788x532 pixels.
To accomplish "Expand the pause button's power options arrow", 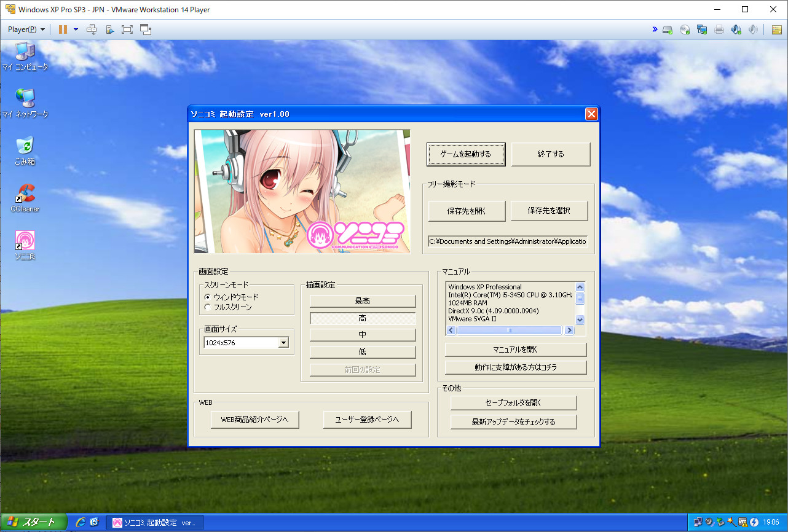I will click(x=76, y=29).
